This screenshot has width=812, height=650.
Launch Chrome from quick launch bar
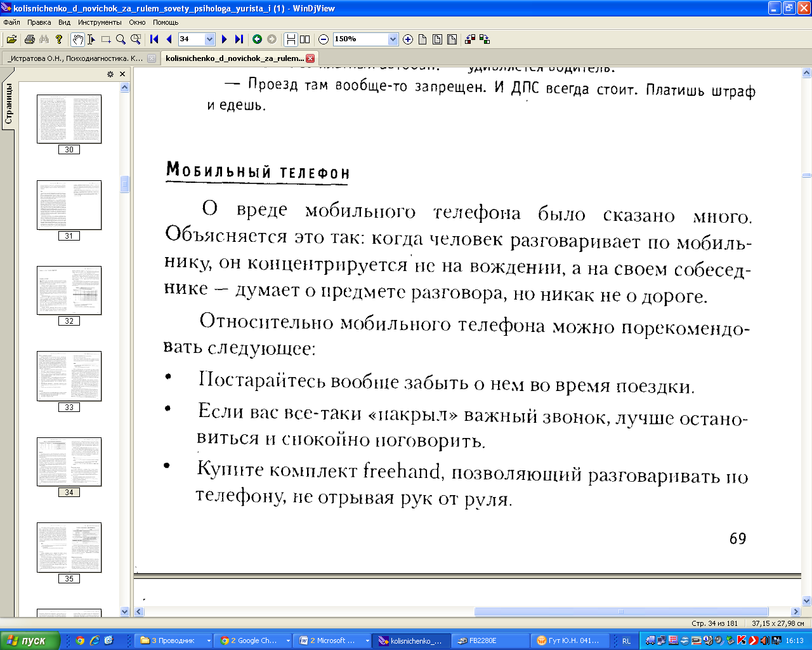click(80, 640)
